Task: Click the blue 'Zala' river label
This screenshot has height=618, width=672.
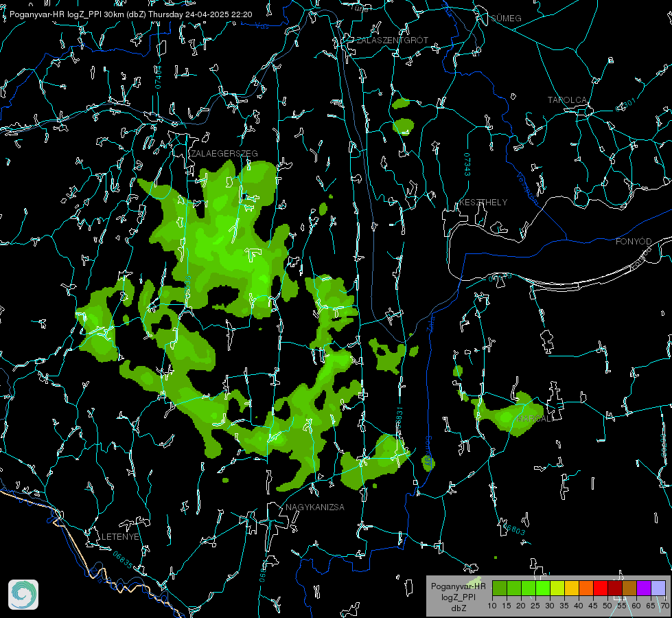Action: [x=430, y=323]
